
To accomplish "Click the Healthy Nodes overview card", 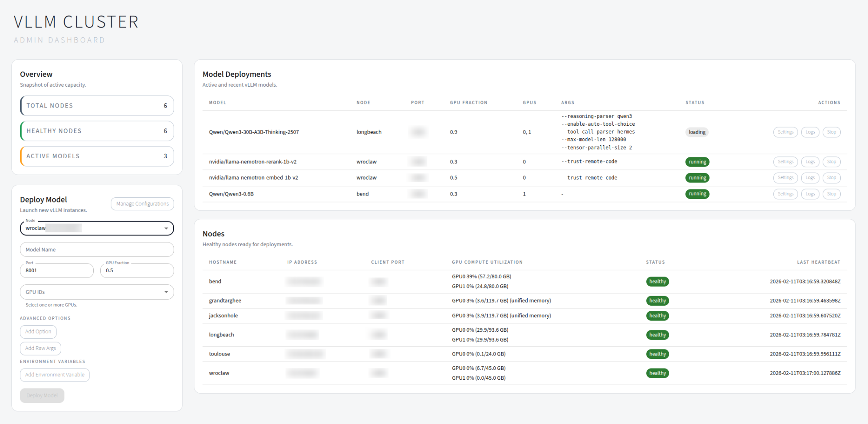I will tap(97, 131).
